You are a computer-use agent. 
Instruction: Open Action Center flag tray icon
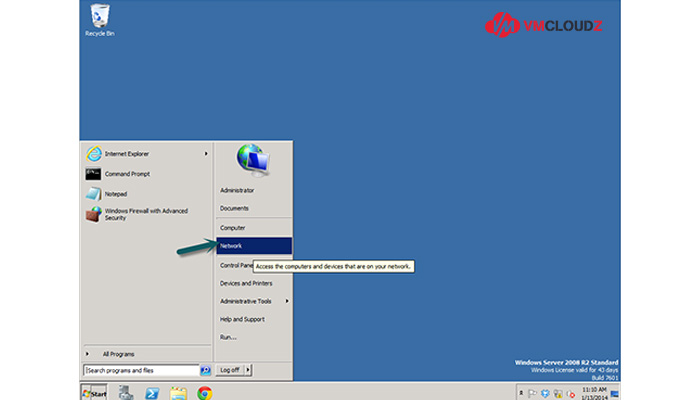532,394
